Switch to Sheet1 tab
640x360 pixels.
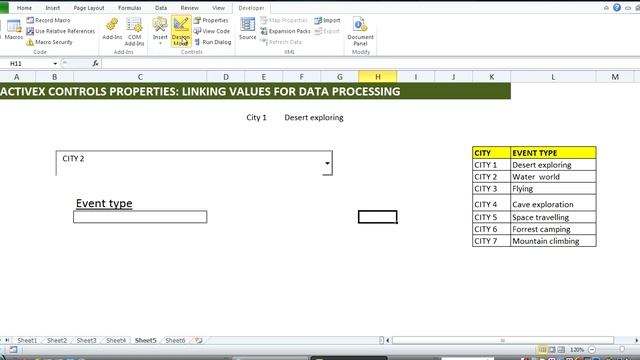[27, 340]
